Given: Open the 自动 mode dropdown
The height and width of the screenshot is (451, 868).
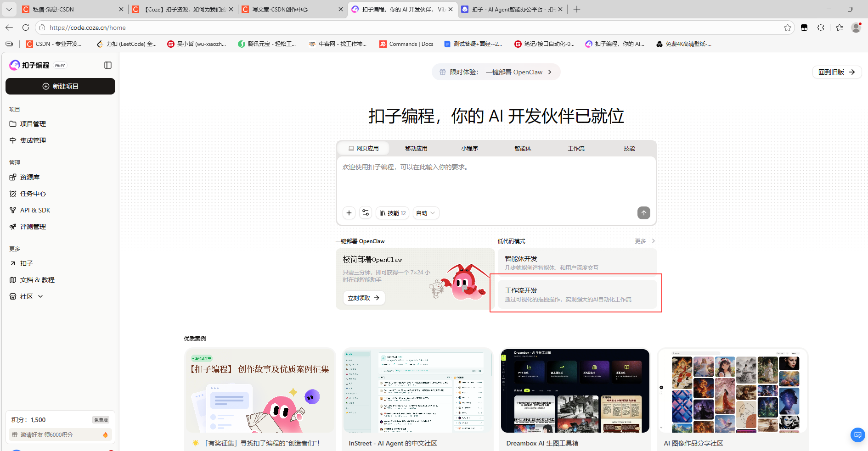Looking at the screenshot, I should [x=426, y=213].
